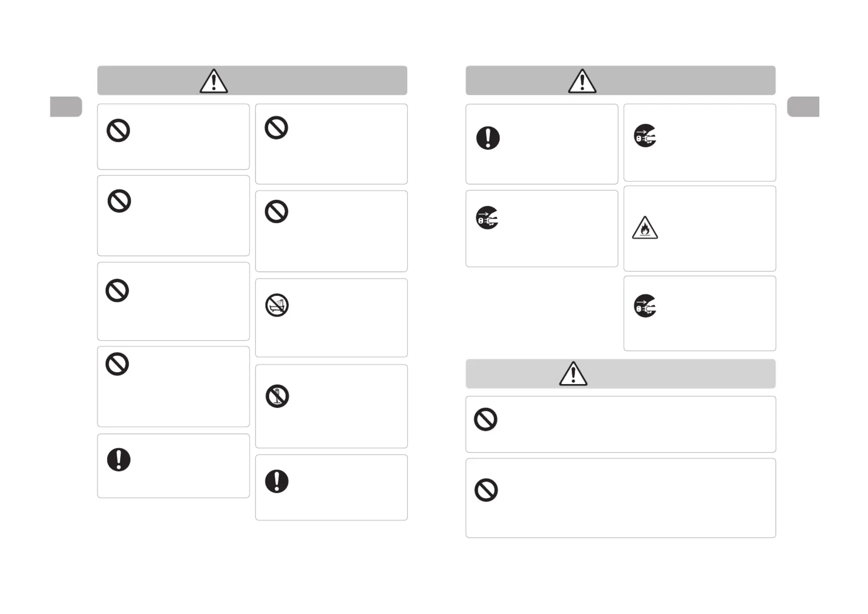Click the flammable fire warning triangle icon

[645, 227]
